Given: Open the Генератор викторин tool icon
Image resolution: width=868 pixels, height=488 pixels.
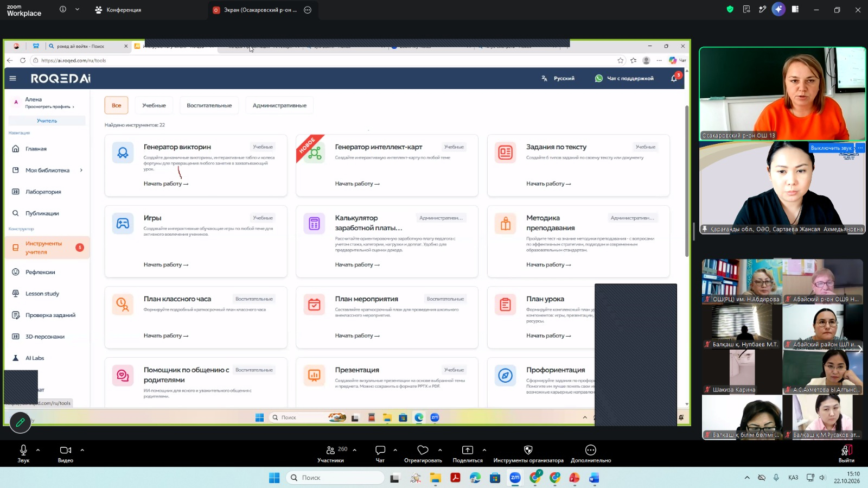Looking at the screenshot, I should click(123, 153).
